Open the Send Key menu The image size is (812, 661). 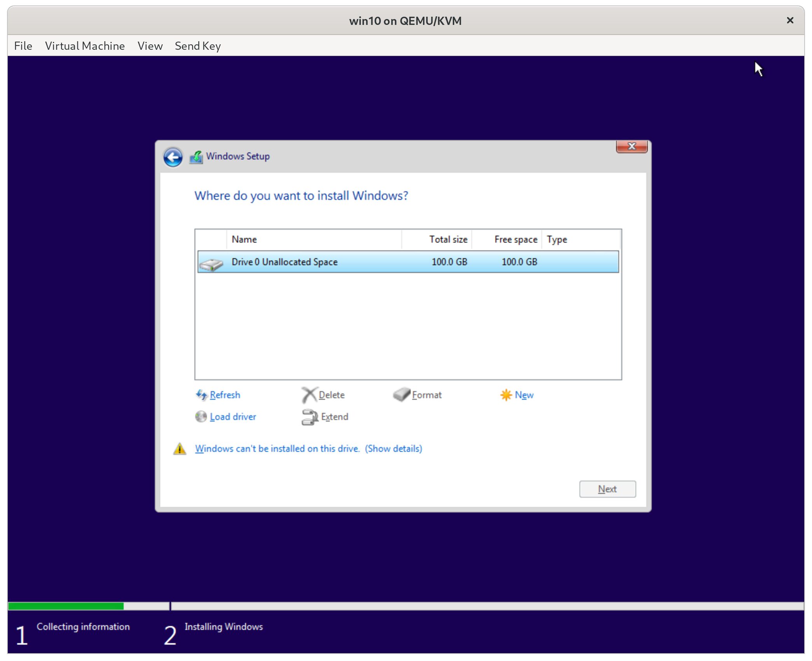pyautogui.click(x=198, y=45)
